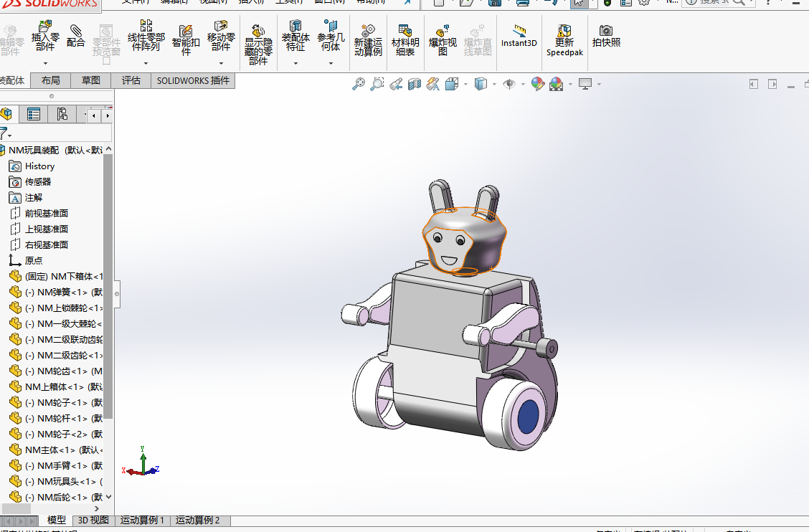Click the Insert Components (插入零部件) tool
This screenshot has width=809, height=532.
point(45,36)
